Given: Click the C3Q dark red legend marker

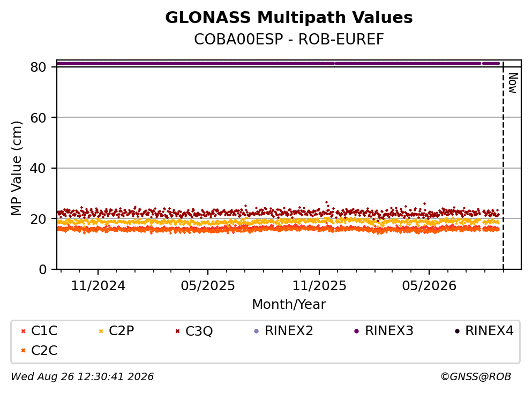Looking at the screenshot, I should tap(177, 331).
